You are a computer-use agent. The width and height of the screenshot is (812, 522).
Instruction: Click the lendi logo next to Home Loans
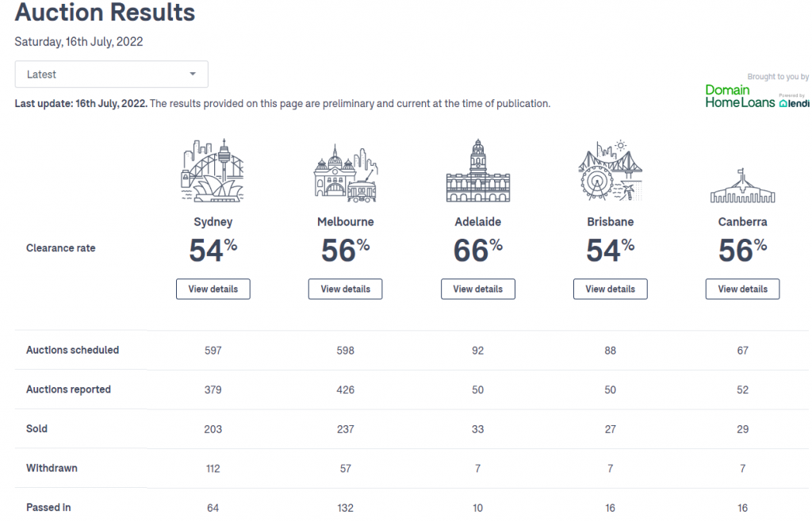pyautogui.click(x=795, y=102)
